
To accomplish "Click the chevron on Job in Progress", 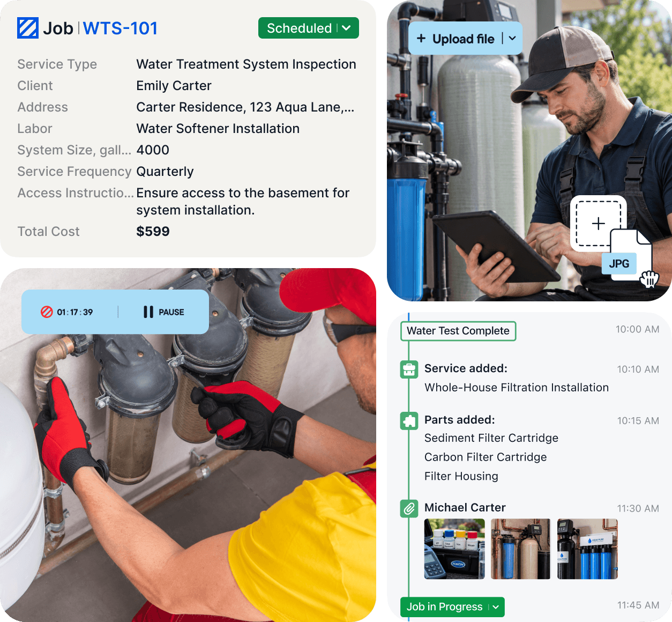I will tap(496, 607).
